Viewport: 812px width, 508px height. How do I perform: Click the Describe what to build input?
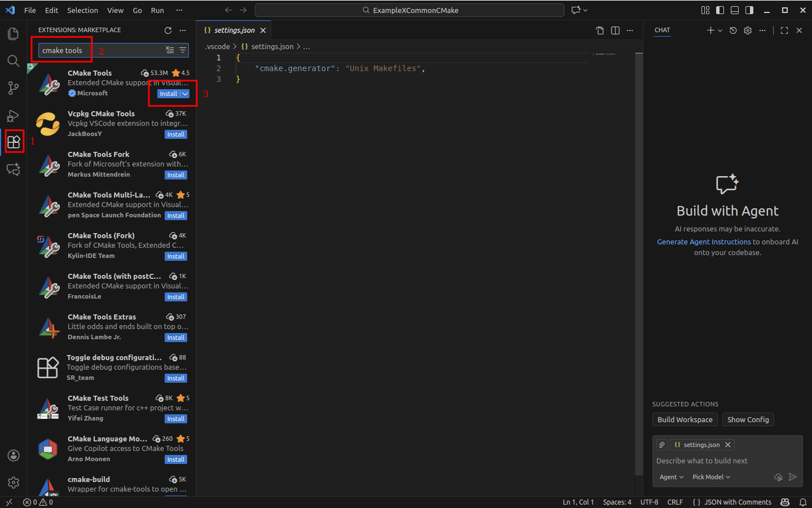(727, 461)
